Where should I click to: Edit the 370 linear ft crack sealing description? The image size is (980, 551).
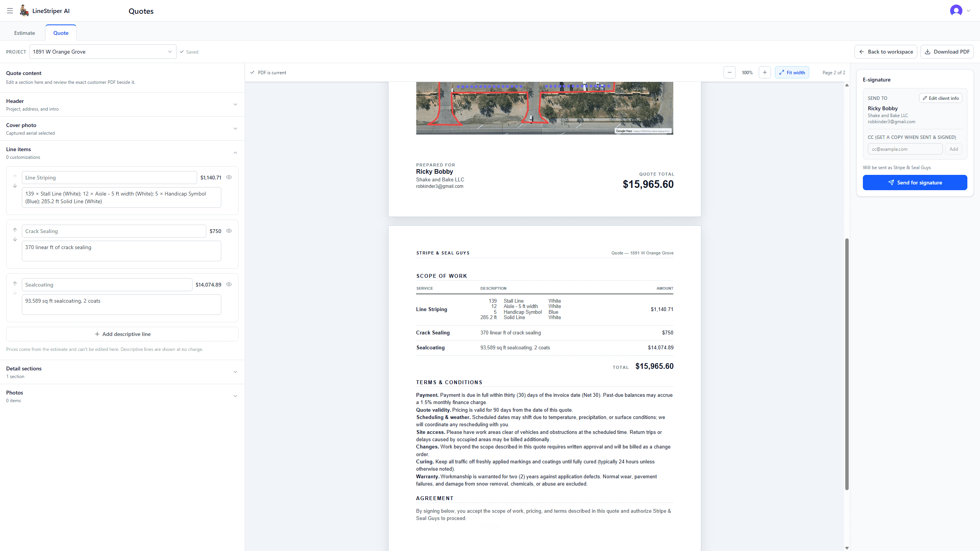(121, 251)
